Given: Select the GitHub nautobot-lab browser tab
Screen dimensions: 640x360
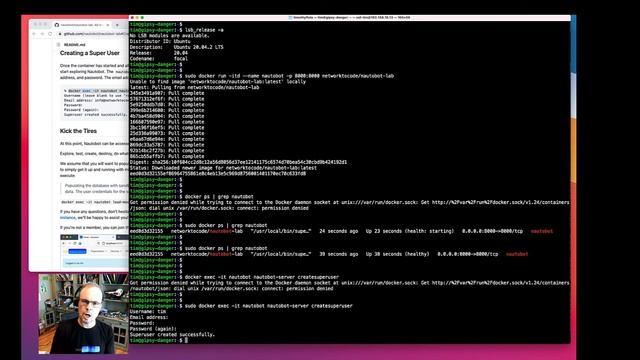Looking at the screenshot, I should (82, 25).
